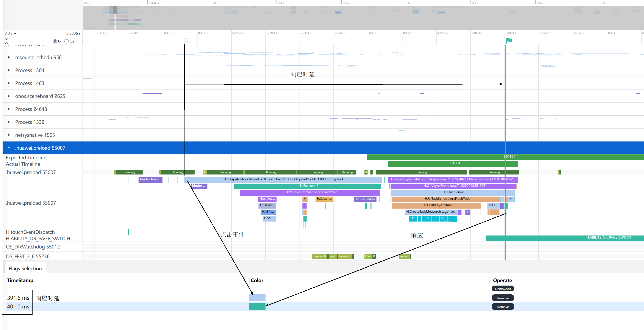Collapse the .huawei.preload 55007 process
This screenshot has width=644, height=330.
click(9, 148)
